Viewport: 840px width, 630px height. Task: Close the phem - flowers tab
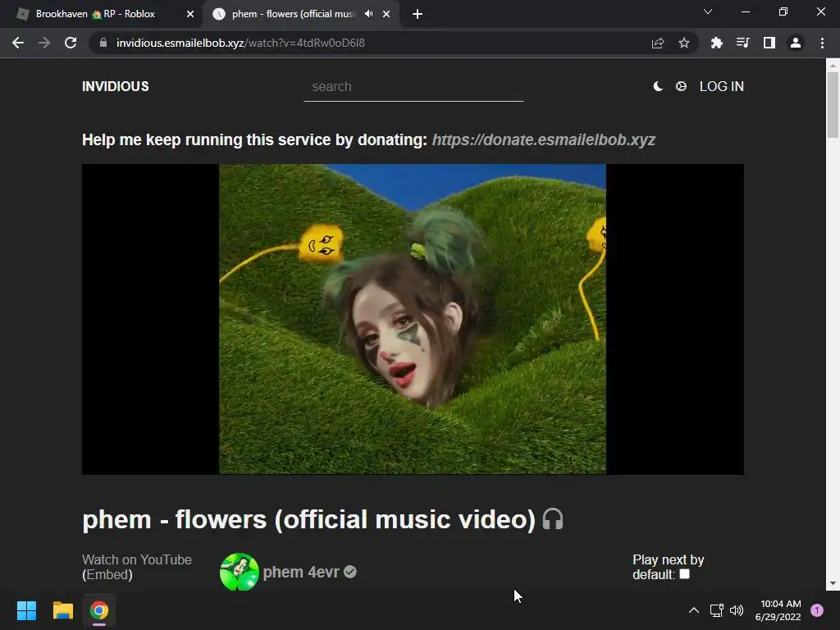(x=386, y=15)
